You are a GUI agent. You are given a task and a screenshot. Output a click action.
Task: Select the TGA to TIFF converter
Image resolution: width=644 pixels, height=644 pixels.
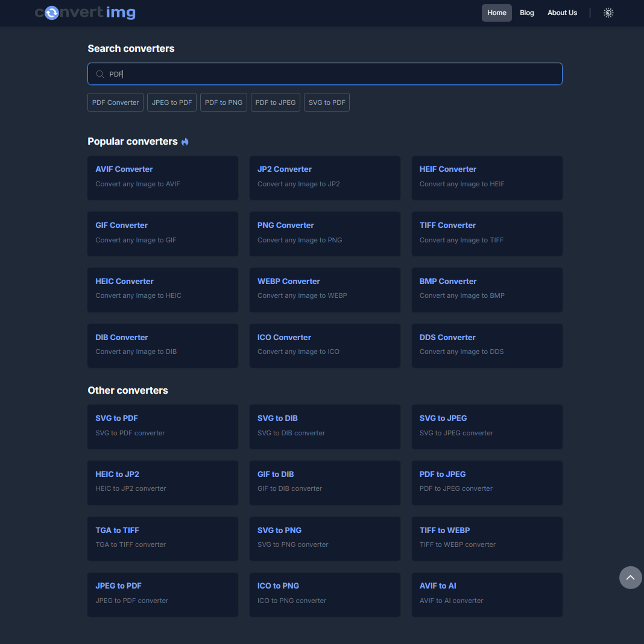click(162, 538)
